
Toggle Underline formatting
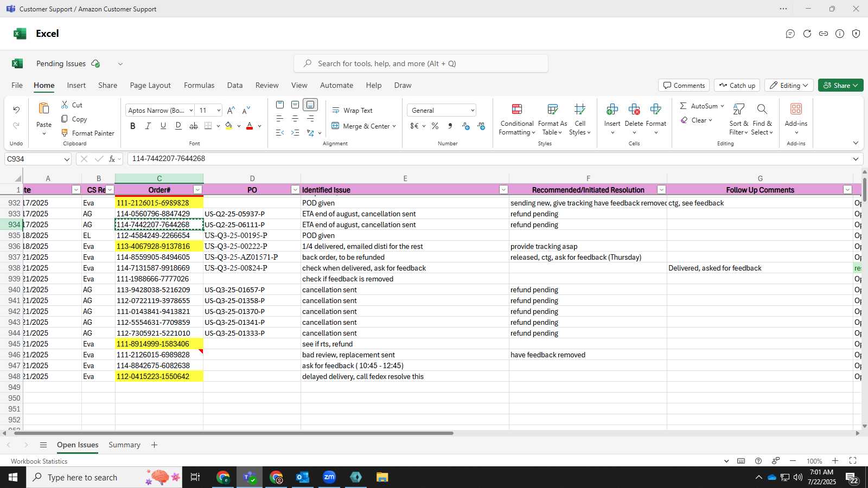tap(163, 126)
